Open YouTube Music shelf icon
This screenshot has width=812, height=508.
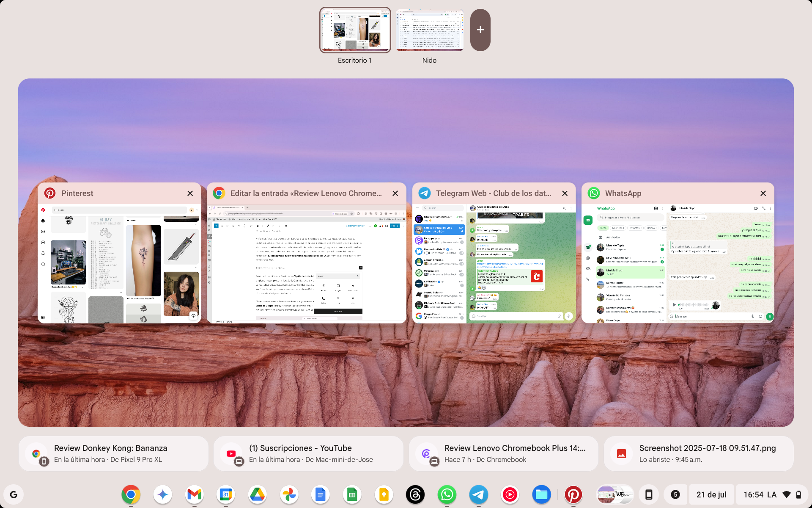(510, 494)
